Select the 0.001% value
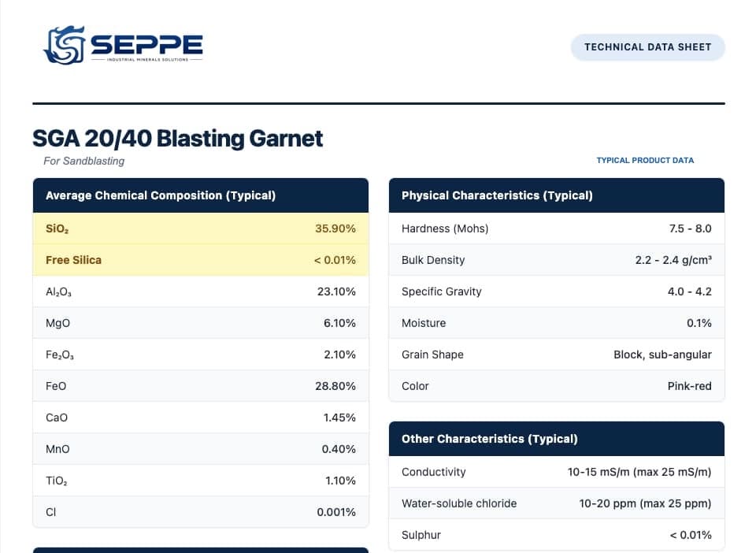Viewport: 756px width, 553px height. [336, 513]
